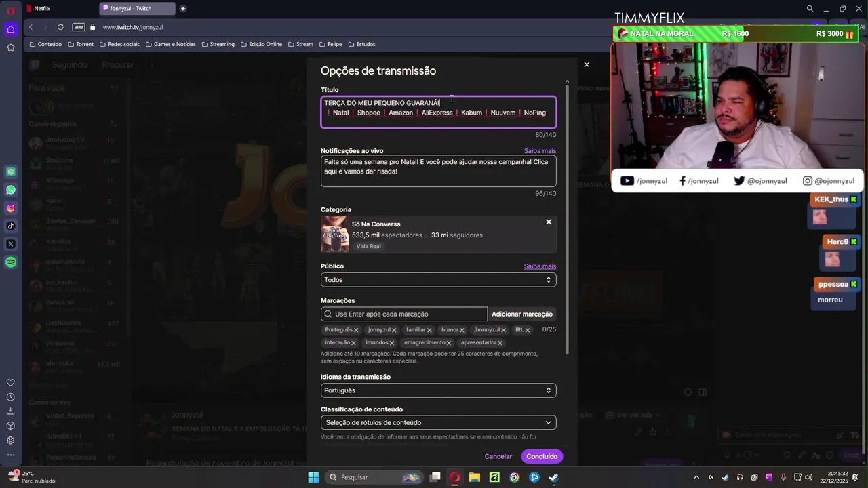The image size is (868, 488).
Task: Click the Pesquisar taskbar search box
Action: 374,477
